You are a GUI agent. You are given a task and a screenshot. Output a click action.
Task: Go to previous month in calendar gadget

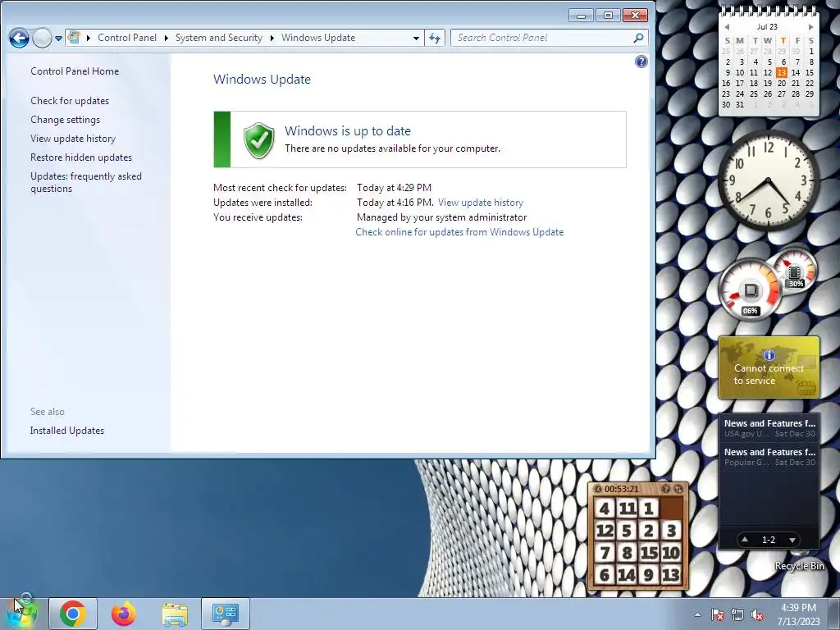pos(727,27)
